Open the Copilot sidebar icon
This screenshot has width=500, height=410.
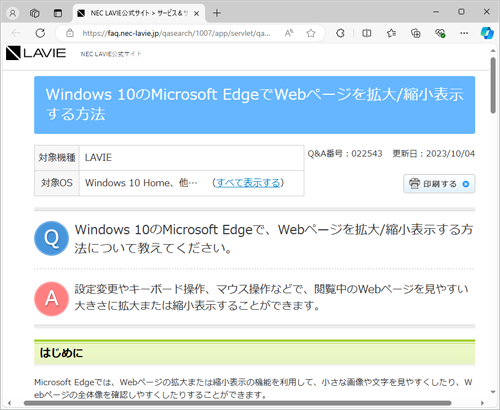click(x=487, y=33)
